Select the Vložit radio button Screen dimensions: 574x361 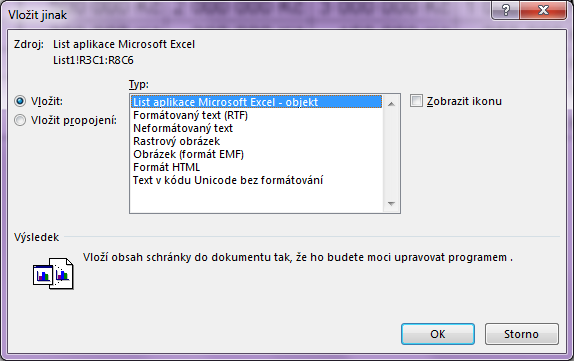(x=20, y=101)
